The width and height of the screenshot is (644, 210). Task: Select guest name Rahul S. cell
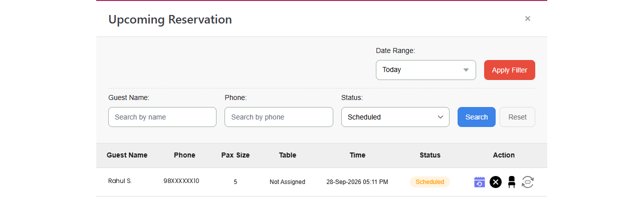pyautogui.click(x=120, y=181)
